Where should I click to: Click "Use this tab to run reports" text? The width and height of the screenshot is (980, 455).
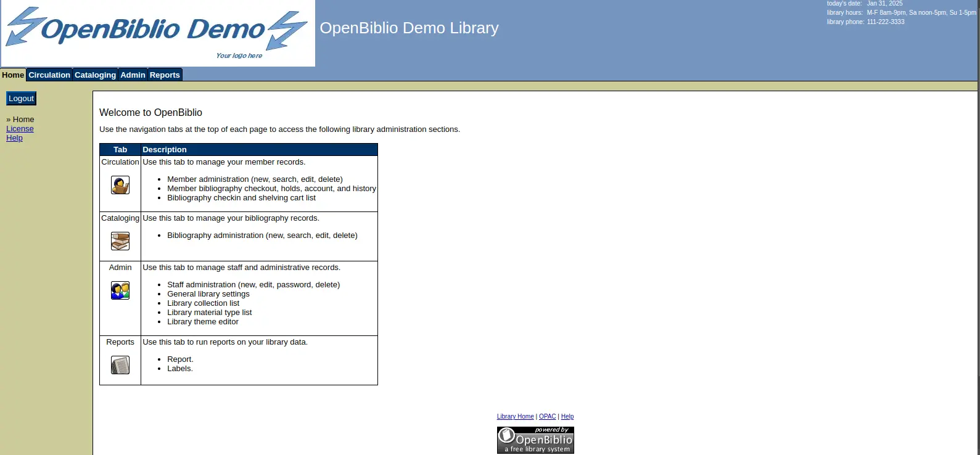point(225,342)
